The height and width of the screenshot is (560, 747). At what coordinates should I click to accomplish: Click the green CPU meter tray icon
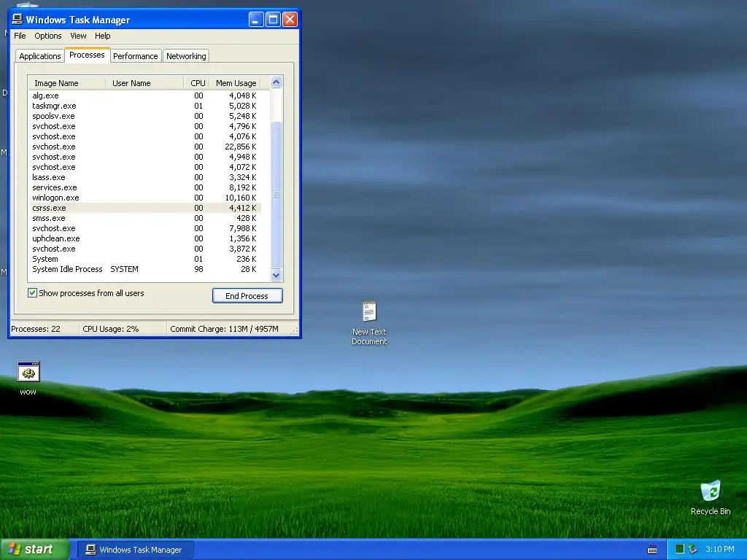[x=680, y=549]
